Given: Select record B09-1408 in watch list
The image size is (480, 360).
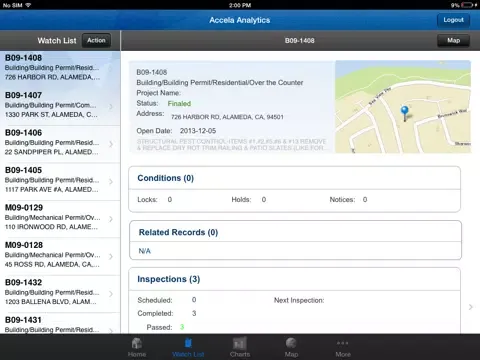Looking at the screenshot, I should click(x=60, y=69).
